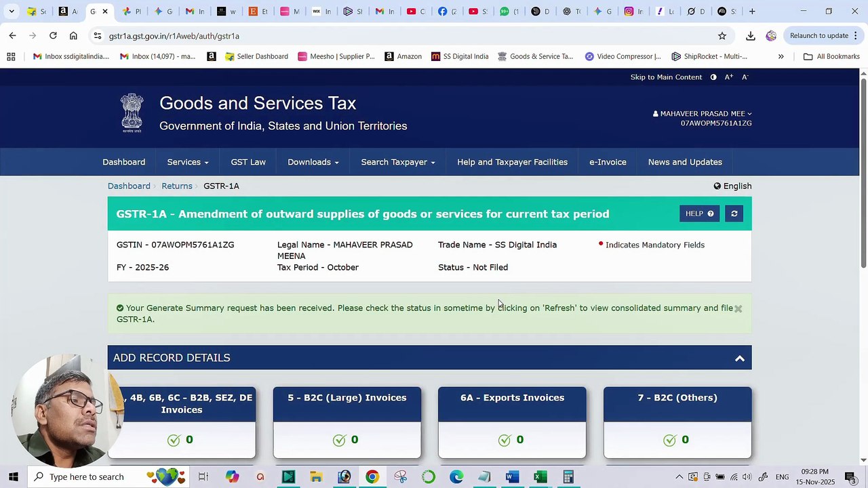Open the HELP button in GSTR-1A banner
The width and height of the screenshot is (868, 488).
(699, 213)
